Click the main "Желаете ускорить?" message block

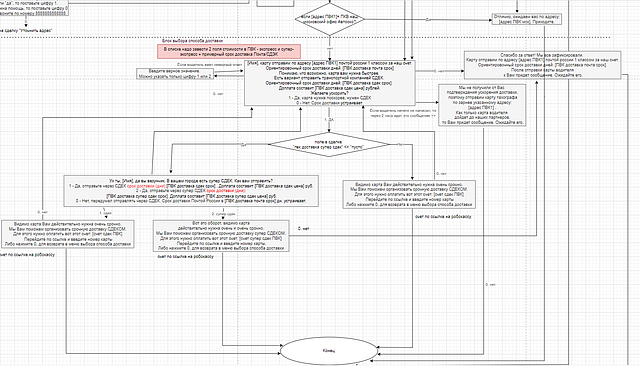(x=330, y=83)
